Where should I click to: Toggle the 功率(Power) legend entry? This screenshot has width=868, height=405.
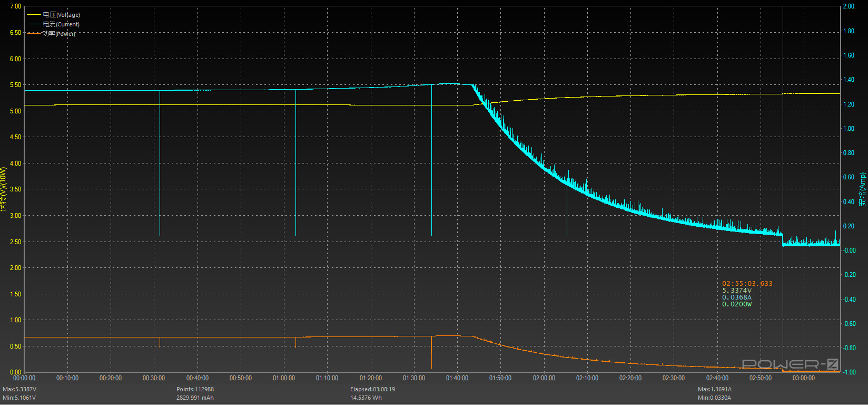click(59, 34)
